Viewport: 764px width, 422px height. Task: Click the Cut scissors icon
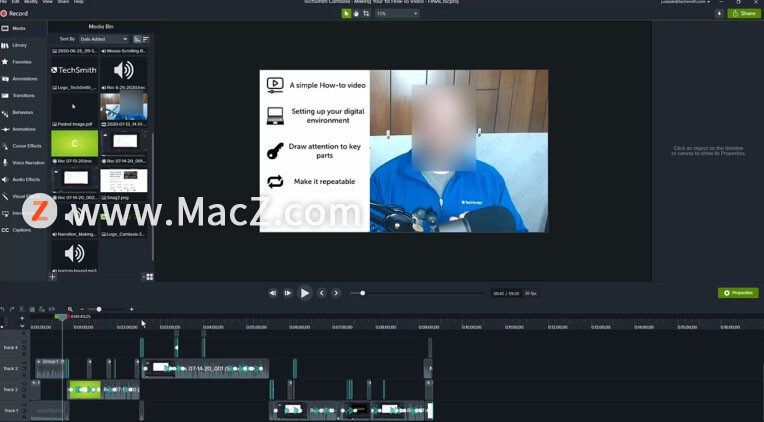22,309
